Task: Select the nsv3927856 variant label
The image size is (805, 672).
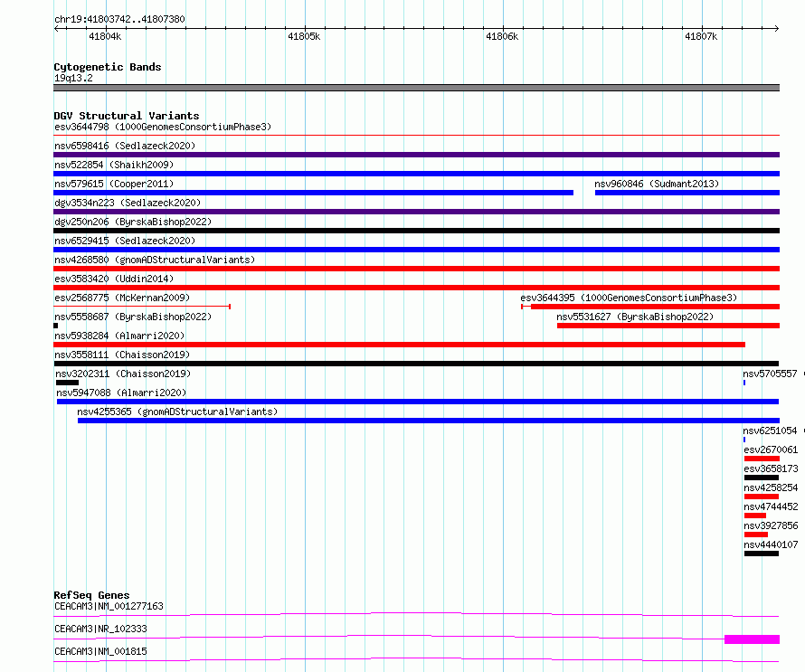Action: tap(771, 525)
